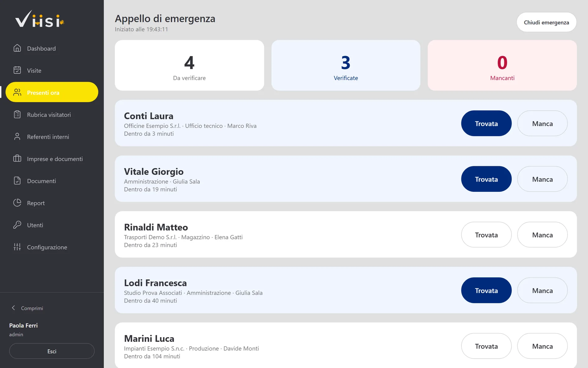
Task: Click the Utenti key icon
Action: tap(17, 225)
